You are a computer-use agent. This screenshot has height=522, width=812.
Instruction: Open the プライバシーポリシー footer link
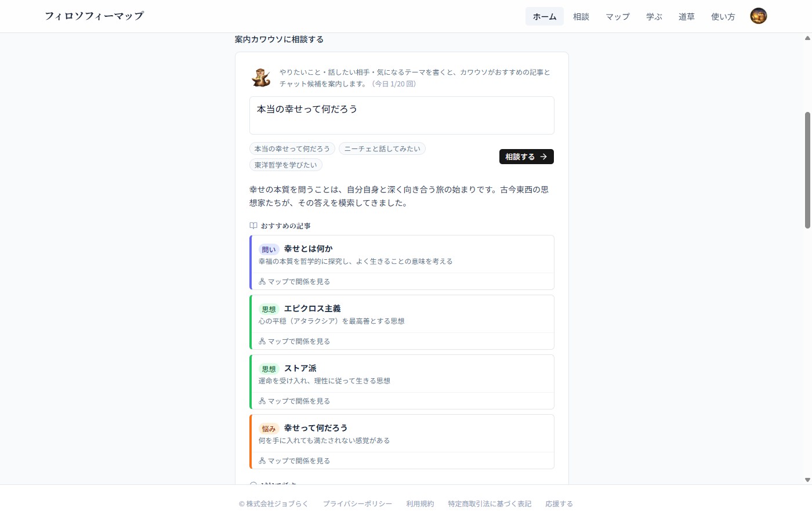click(357, 504)
